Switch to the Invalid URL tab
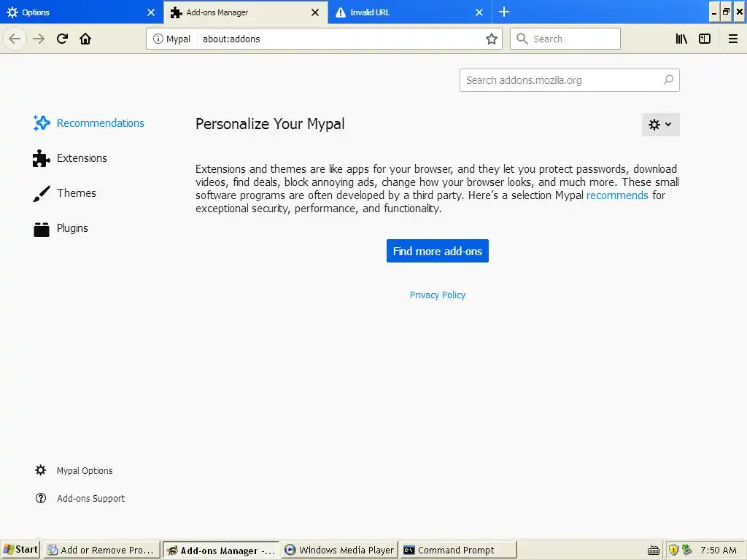Screen dimensions: 747x560 410,12
